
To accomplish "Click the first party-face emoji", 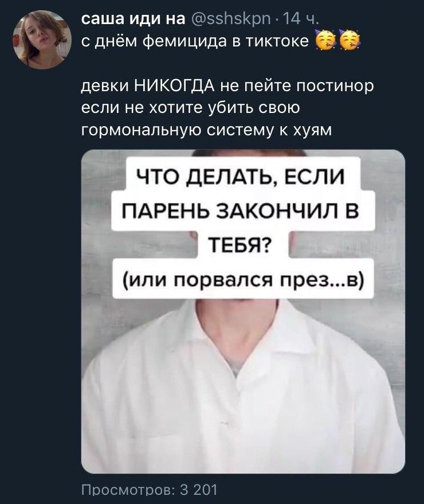I will (x=325, y=42).
